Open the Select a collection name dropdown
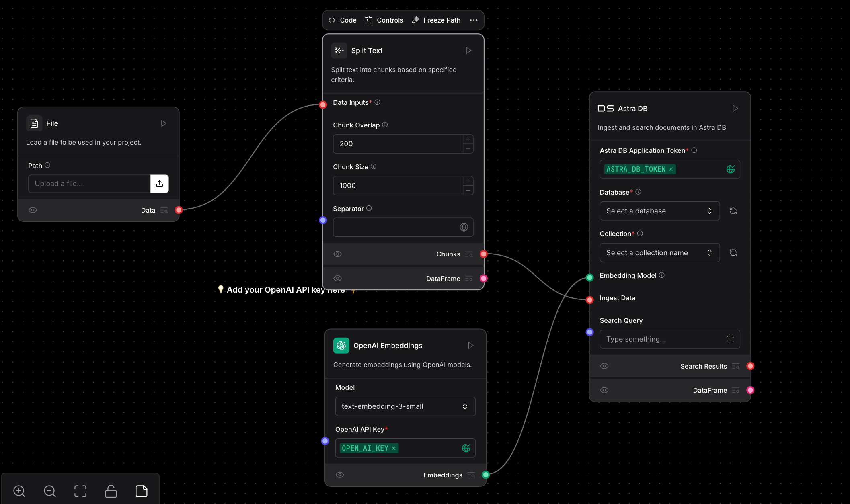Screen dimensions: 850x504 point(659,253)
